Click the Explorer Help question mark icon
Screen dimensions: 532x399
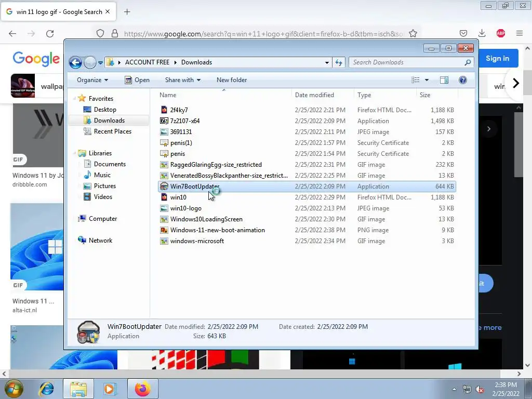tap(463, 80)
